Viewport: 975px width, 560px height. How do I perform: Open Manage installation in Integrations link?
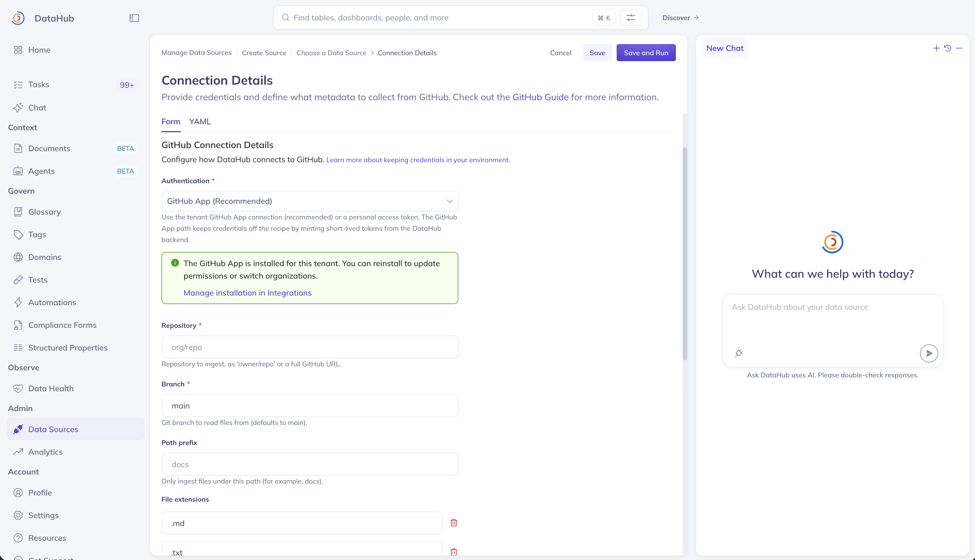(x=247, y=293)
